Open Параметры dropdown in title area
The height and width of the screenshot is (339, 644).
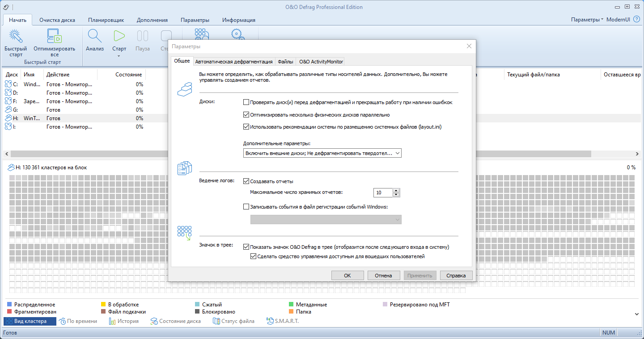[x=587, y=20]
